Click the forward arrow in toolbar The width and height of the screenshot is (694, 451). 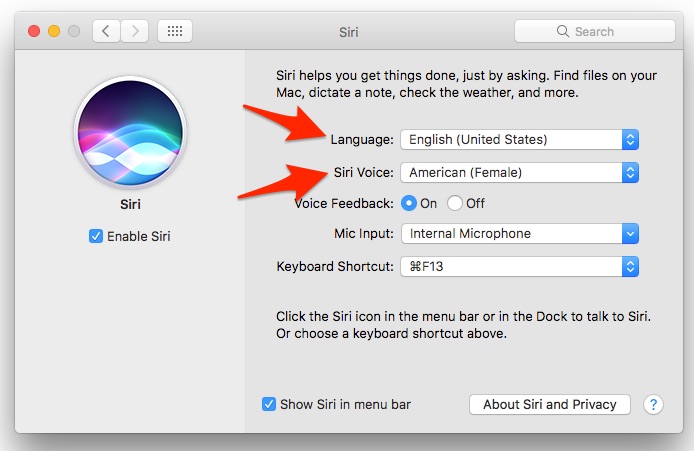click(135, 31)
